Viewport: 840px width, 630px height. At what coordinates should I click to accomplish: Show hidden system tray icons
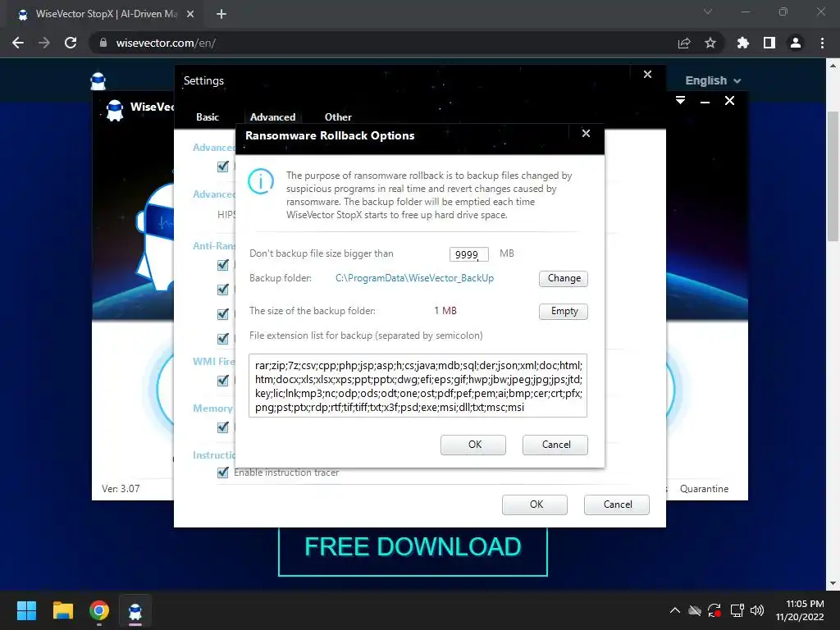pyautogui.click(x=675, y=610)
